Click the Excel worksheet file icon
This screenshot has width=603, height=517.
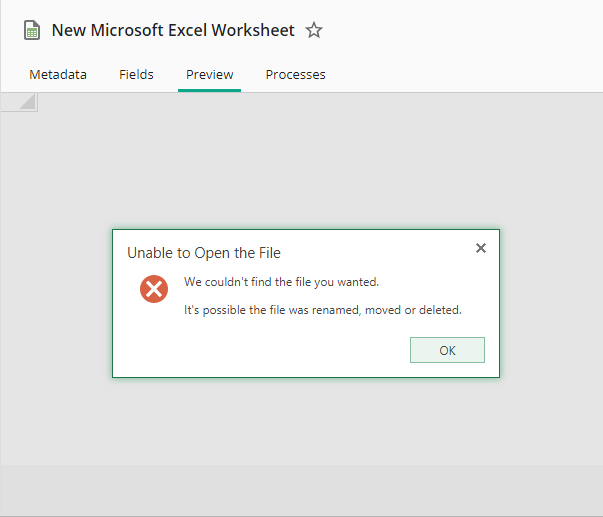[32, 30]
